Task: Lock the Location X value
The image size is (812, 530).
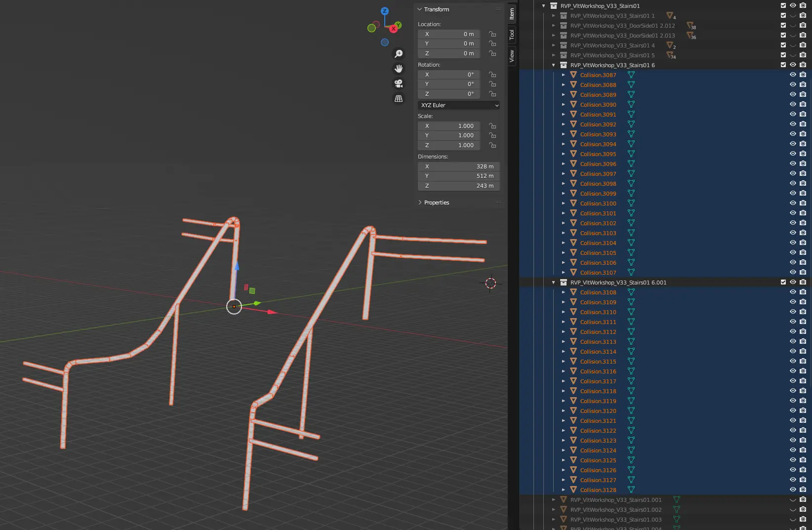Action: pos(492,34)
